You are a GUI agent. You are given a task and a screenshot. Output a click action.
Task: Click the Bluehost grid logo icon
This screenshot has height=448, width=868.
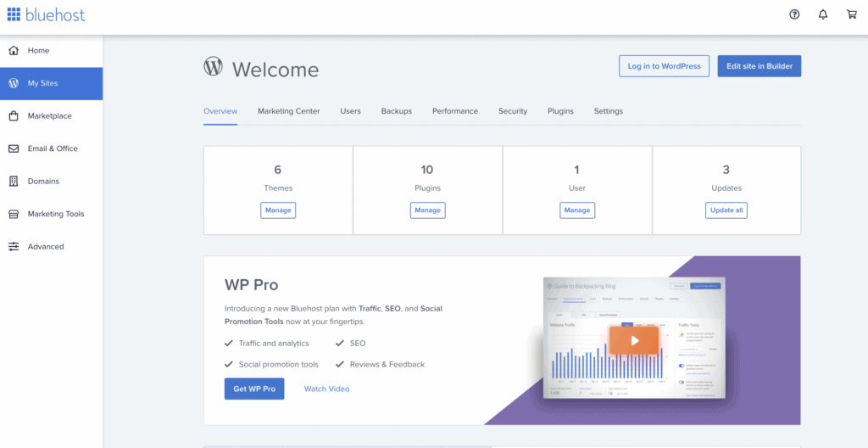click(x=14, y=14)
